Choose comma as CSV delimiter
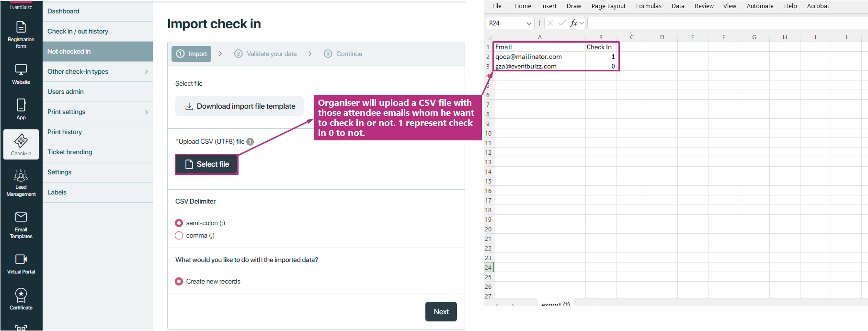Screen dimensions: 868x331 pos(179,236)
